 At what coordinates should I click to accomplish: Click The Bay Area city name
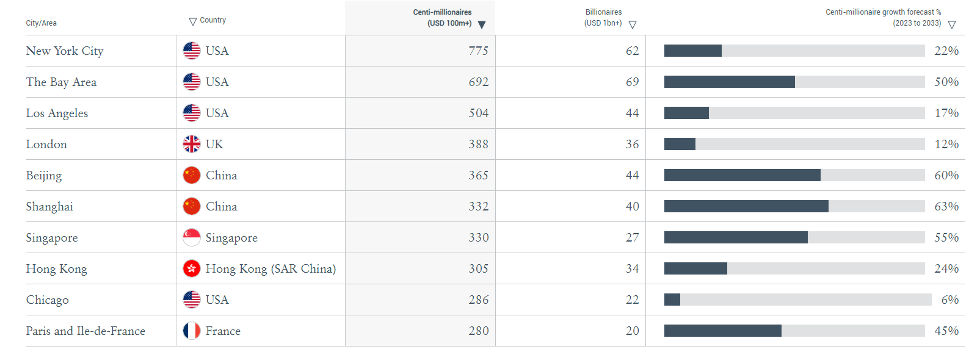pos(61,82)
